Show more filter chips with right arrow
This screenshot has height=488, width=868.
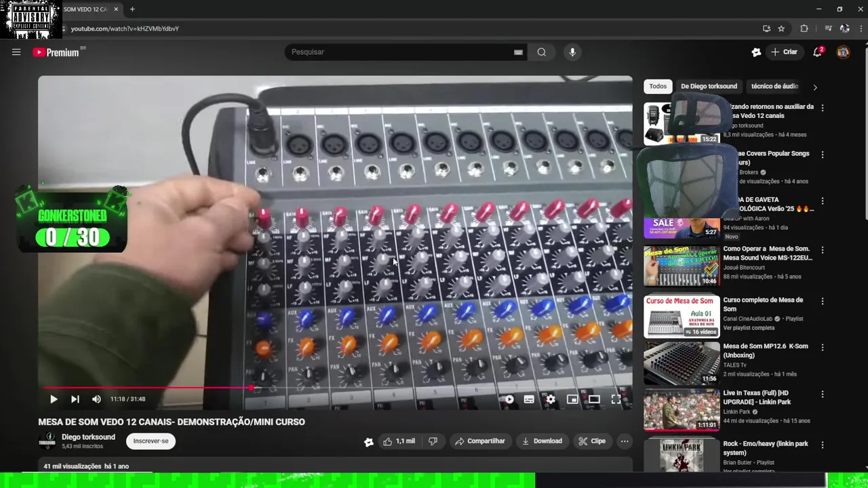pos(815,87)
